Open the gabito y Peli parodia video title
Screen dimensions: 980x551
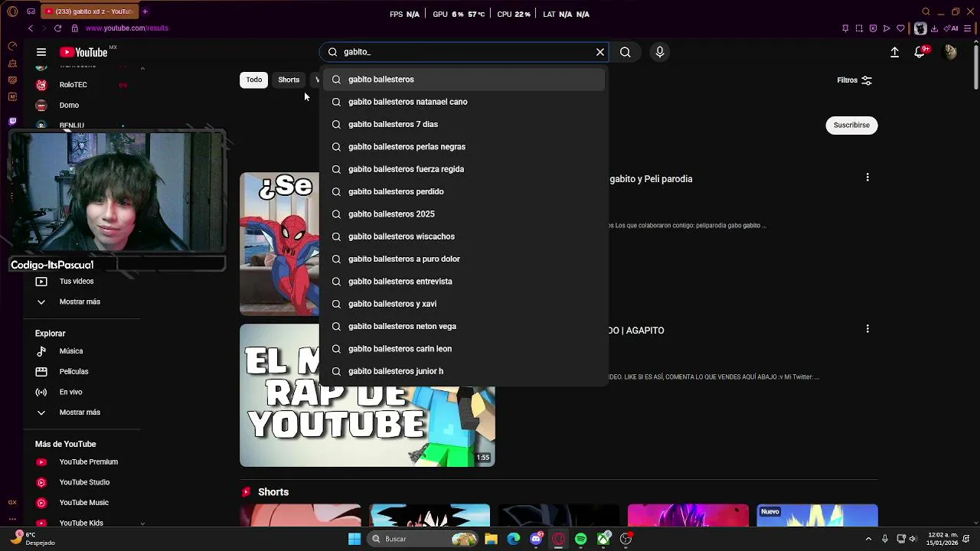(651, 179)
